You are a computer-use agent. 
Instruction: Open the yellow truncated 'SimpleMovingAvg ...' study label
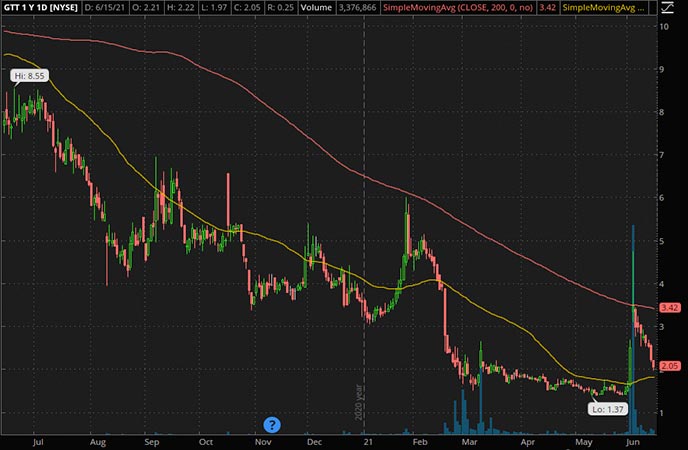(604, 7)
